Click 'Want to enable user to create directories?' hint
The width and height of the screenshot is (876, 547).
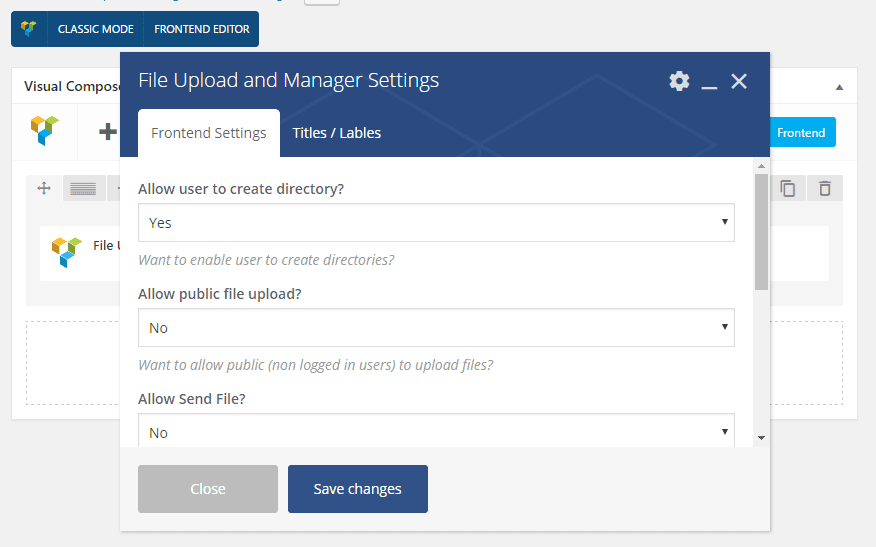point(266,260)
